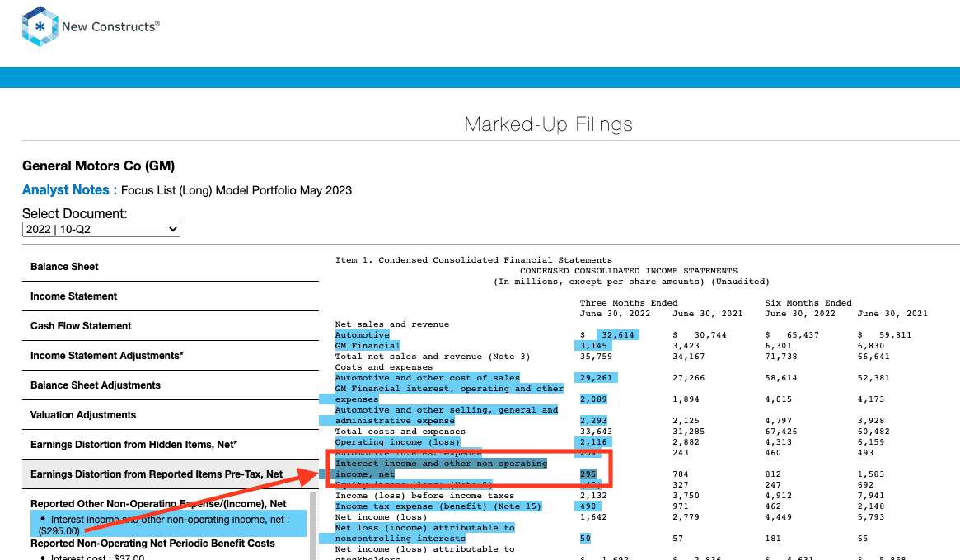Click highlighted value 490
This screenshot has width=960, height=560.
[x=588, y=506]
